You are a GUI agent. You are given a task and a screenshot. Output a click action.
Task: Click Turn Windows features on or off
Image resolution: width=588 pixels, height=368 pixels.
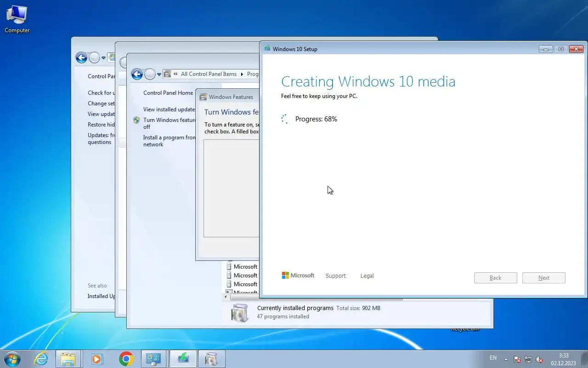(x=169, y=123)
